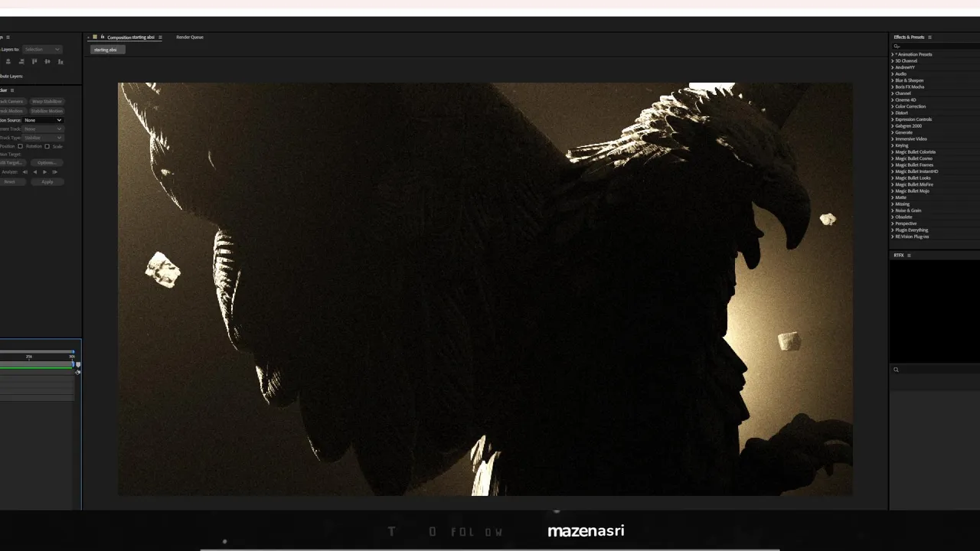Open the Motion Source None dropdown
Viewport: 980px width, 551px height.
pos(43,120)
